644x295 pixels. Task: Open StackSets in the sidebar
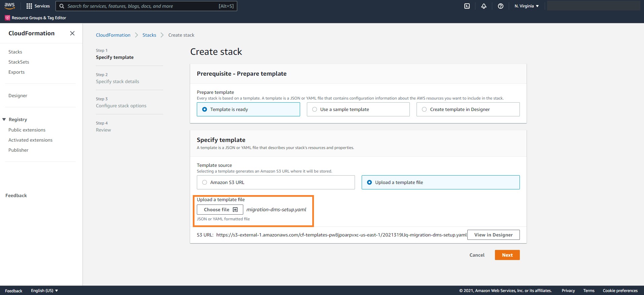19,62
